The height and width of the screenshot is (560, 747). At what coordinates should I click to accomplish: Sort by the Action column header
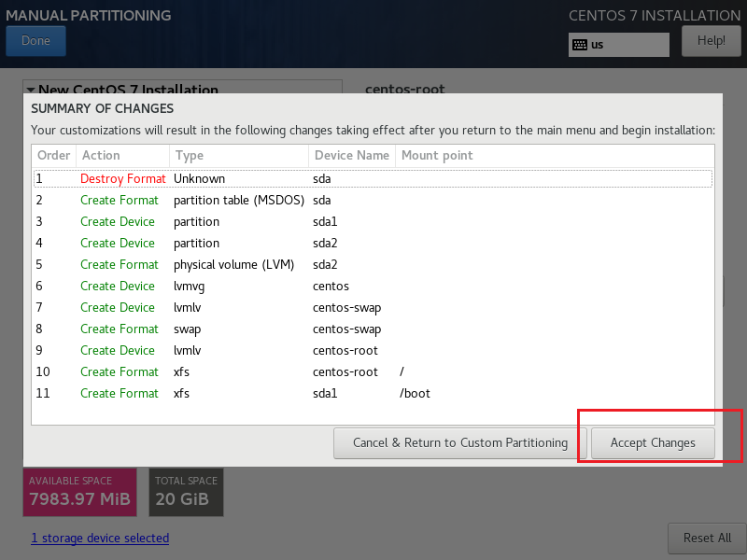[123, 155]
